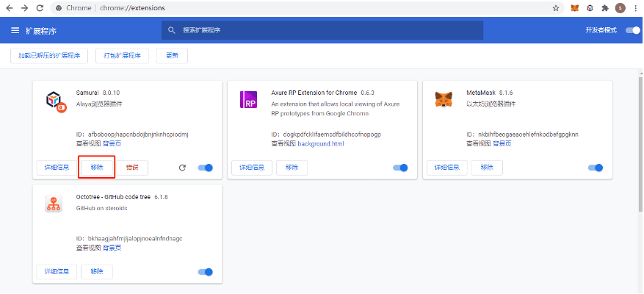Open the hamburger main menu

click(x=15, y=30)
